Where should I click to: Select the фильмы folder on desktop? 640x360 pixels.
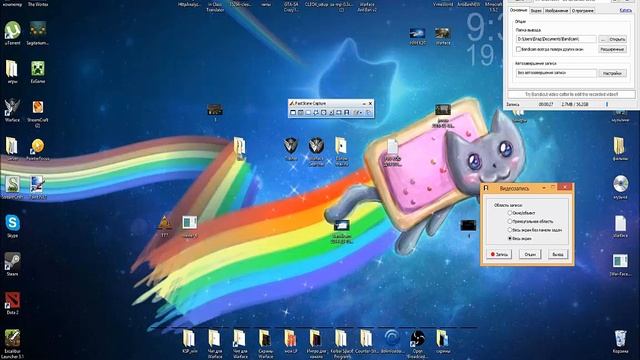(620, 149)
